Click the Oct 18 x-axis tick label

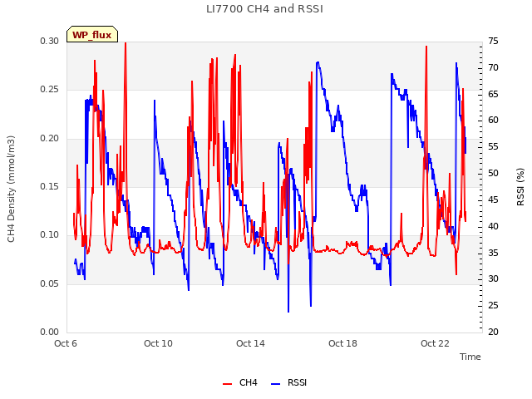[x=342, y=343]
